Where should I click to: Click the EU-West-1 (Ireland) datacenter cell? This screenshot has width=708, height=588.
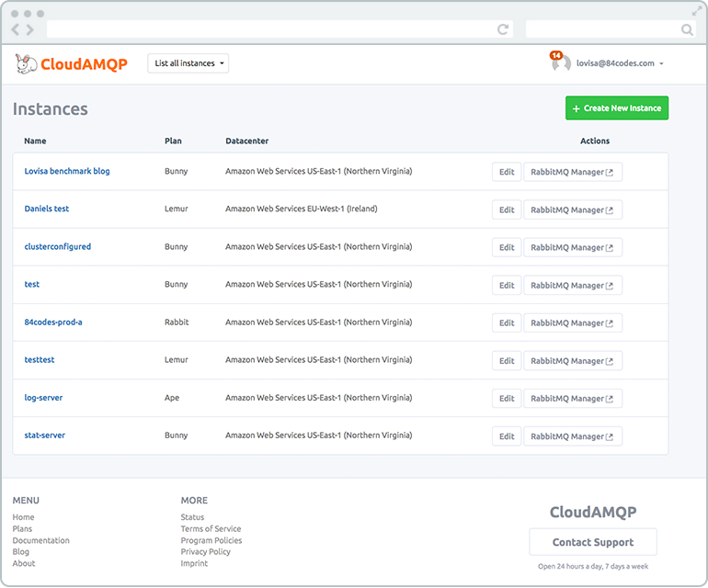(x=302, y=209)
